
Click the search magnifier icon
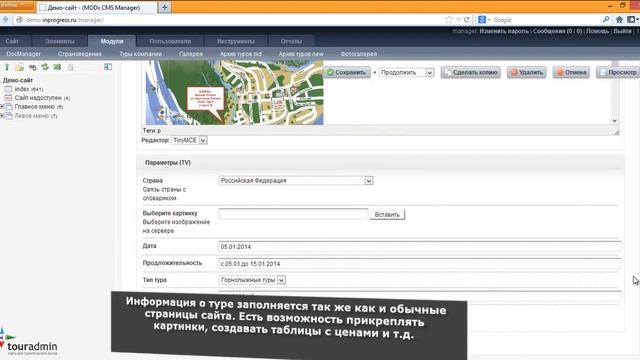(x=606, y=20)
